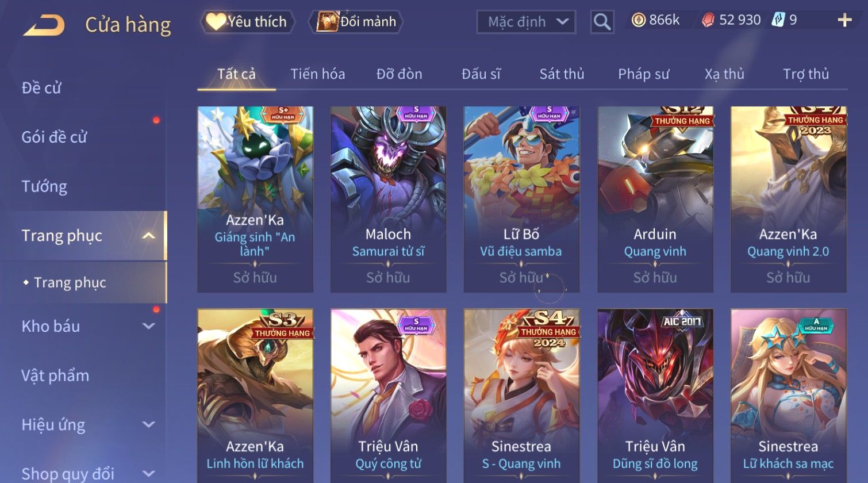Switch to the Sát thủ tab
Viewport: 868px width, 483px height.
(562, 74)
